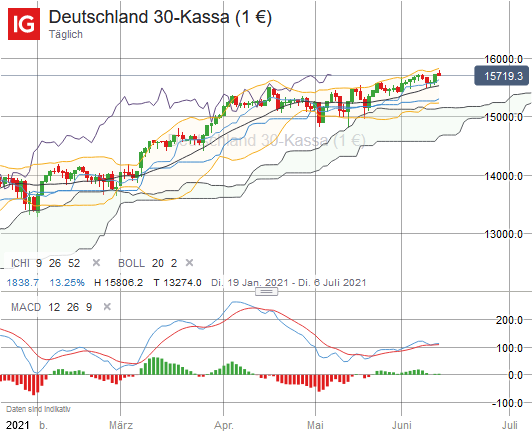Click the Täglich timeframe label

coord(66,35)
